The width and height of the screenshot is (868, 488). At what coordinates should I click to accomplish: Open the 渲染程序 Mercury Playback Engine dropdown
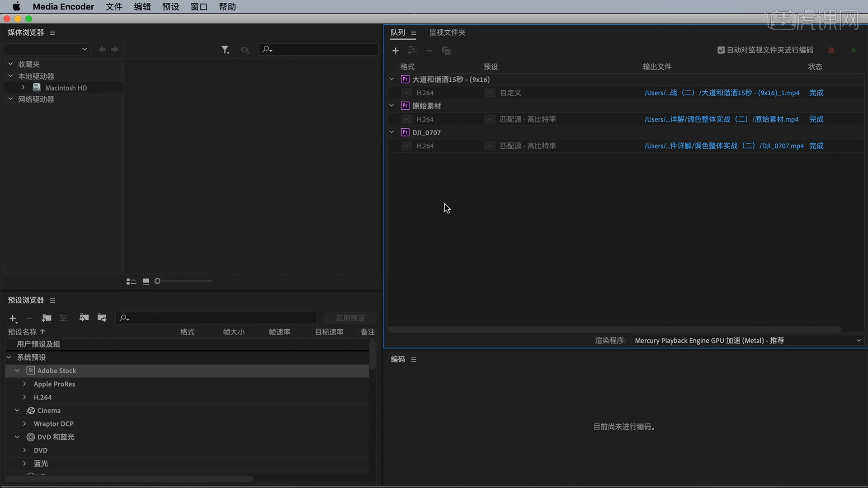747,341
